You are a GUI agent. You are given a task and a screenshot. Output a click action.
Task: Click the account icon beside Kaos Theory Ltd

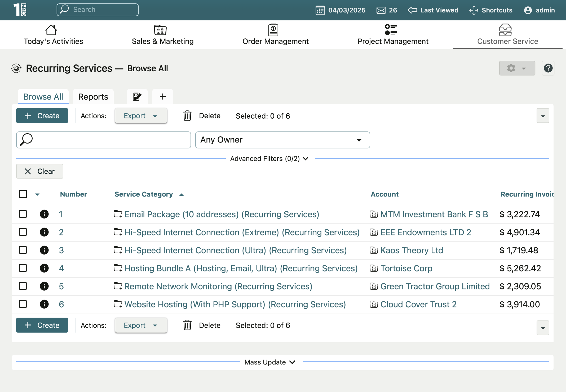click(374, 250)
